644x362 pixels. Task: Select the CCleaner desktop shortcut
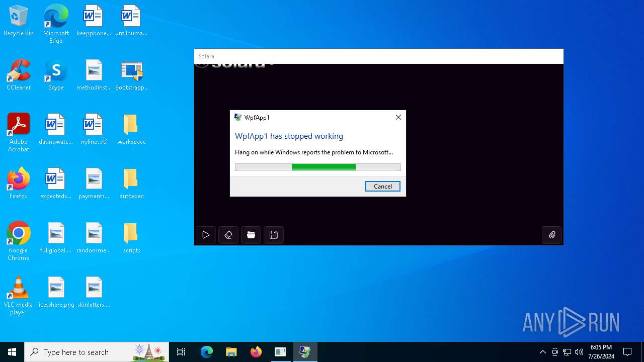19,75
